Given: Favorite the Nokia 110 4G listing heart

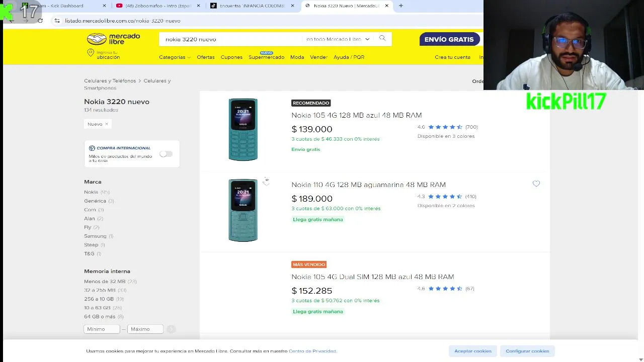Looking at the screenshot, I should click(536, 184).
